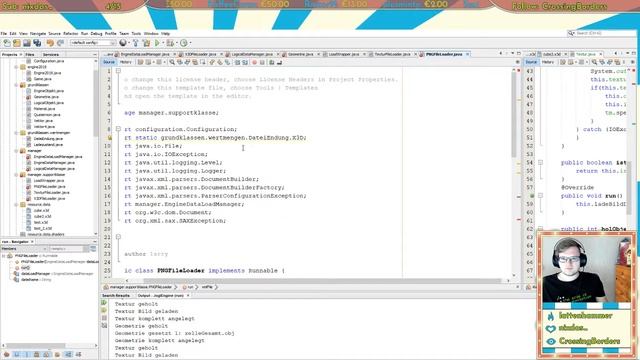Click the Clean and Build icon
Viewport: 640px width, 360px height.
coord(146,43)
